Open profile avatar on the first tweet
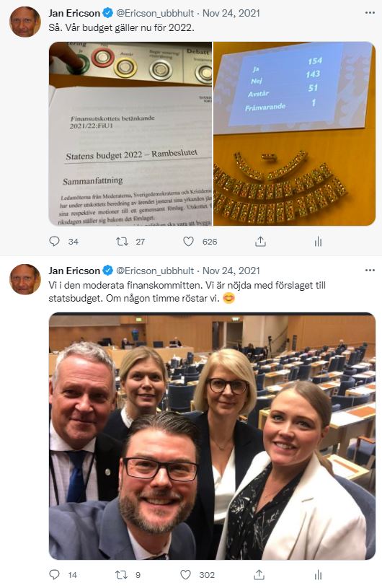This screenshot has width=382, height=588. click(25, 22)
